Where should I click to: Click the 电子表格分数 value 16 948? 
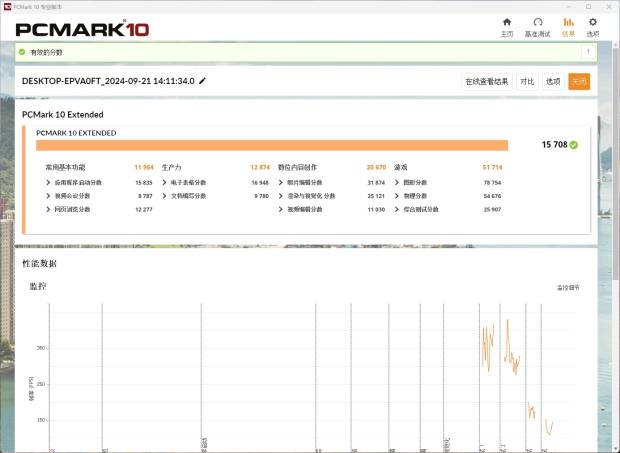(x=260, y=183)
